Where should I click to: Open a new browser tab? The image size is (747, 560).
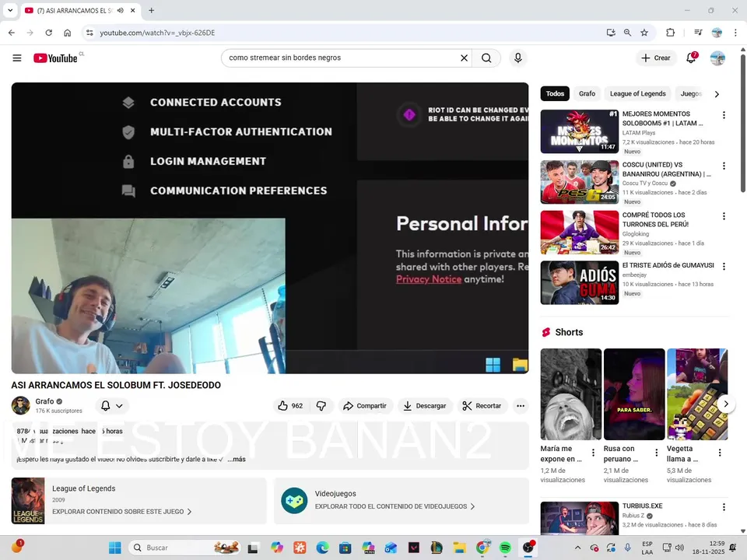151,10
